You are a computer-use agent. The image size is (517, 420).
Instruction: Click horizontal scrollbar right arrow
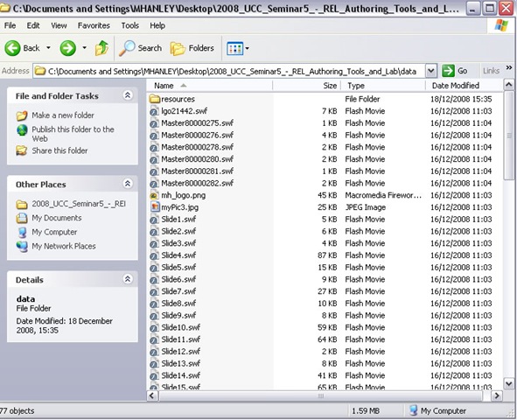[x=497, y=395]
